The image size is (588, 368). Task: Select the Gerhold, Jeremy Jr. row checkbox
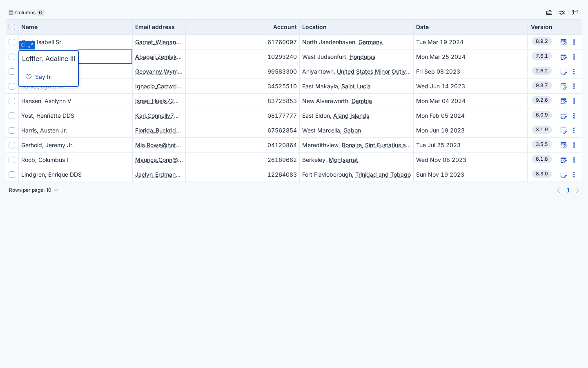point(12,145)
